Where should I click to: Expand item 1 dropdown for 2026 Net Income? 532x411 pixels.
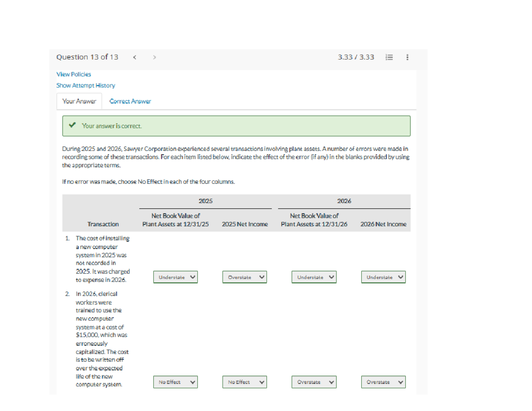[x=383, y=277]
